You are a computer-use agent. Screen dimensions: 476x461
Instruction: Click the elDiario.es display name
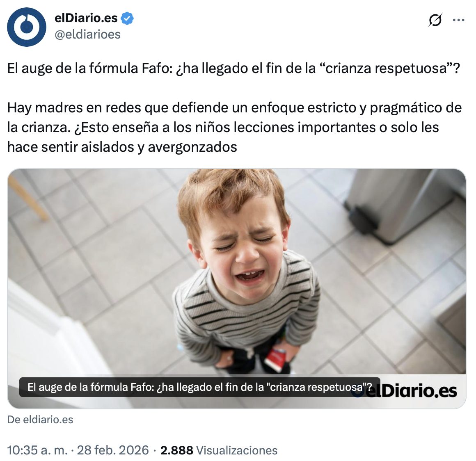[x=86, y=18]
